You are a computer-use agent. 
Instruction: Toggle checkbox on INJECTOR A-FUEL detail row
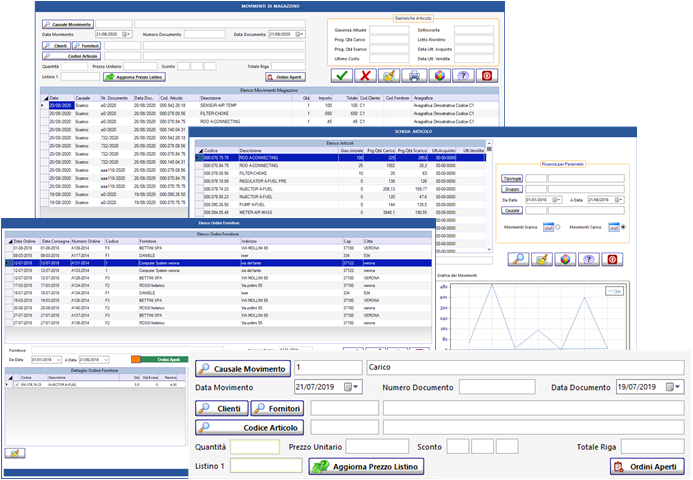[x=17, y=385]
